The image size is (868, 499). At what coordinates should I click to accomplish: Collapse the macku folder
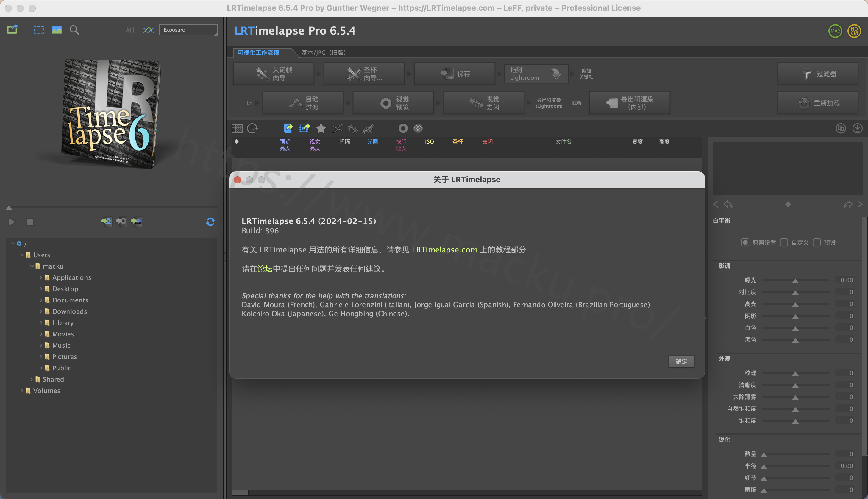pos(32,266)
